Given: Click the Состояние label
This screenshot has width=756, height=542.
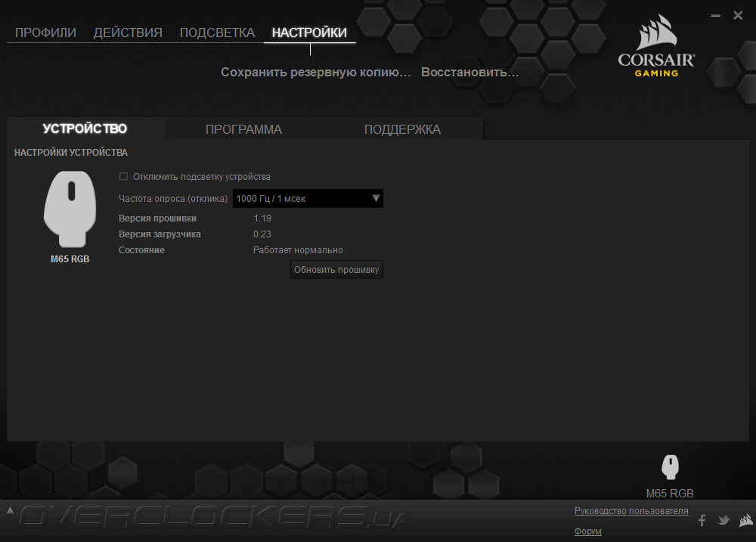Looking at the screenshot, I should pyautogui.click(x=142, y=250).
